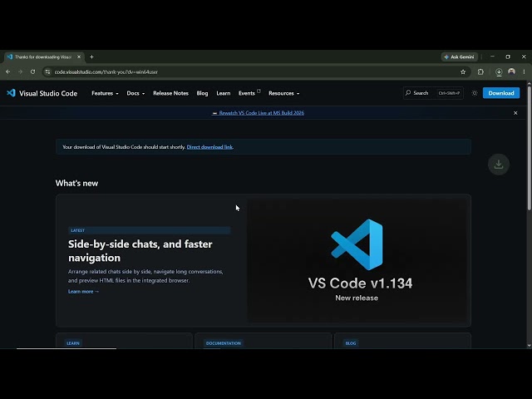This screenshot has width=532, height=399.
Task: Go back using the browser back arrow
Action: pyautogui.click(x=7, y=72)
